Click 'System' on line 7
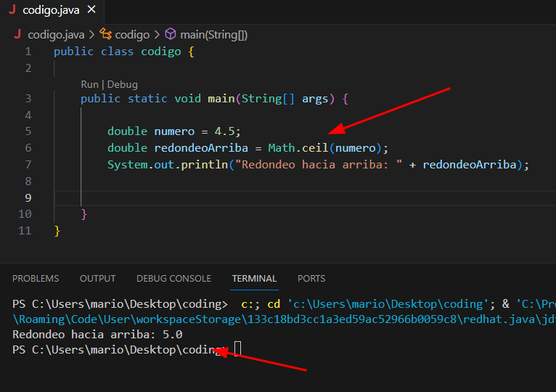 (128, 165)
